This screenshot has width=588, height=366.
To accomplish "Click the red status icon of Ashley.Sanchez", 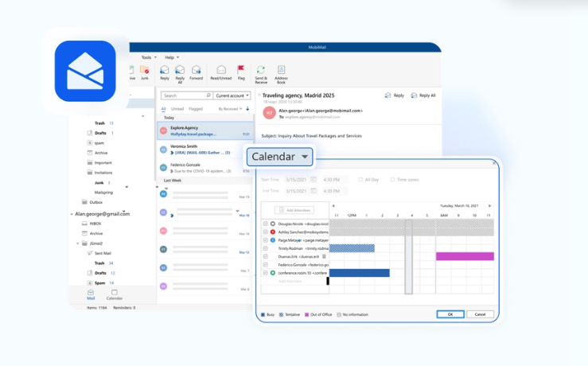I will pos(273,232).
